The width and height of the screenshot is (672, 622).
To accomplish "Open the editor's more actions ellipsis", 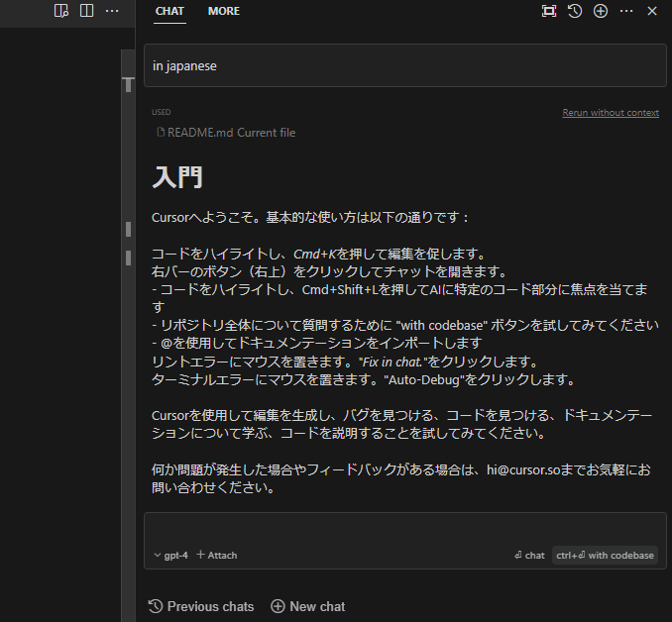I will click(112, 11).
